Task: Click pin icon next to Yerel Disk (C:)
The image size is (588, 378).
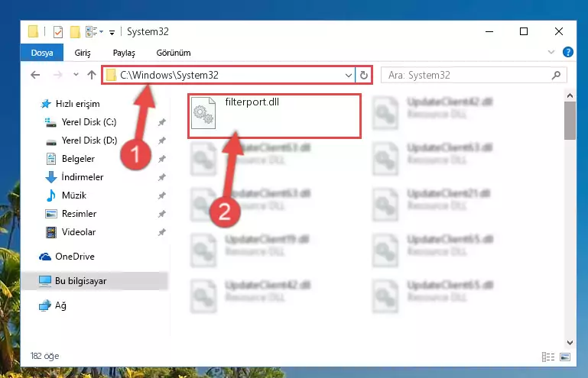Action: coord(161,122)
